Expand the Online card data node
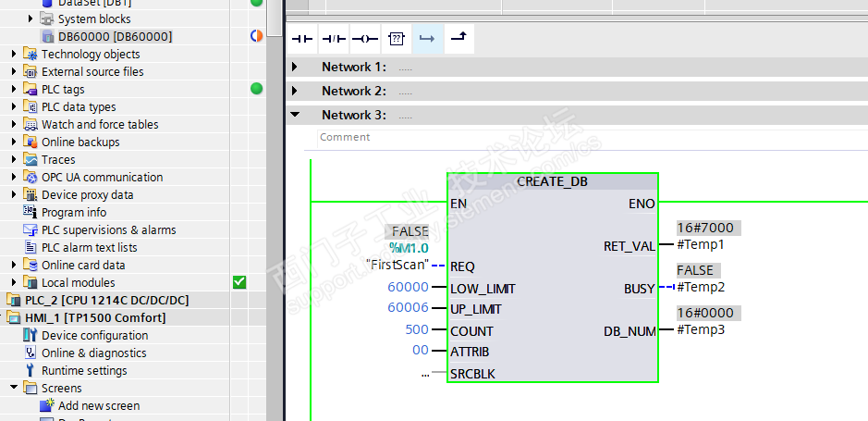 [14, 266]
